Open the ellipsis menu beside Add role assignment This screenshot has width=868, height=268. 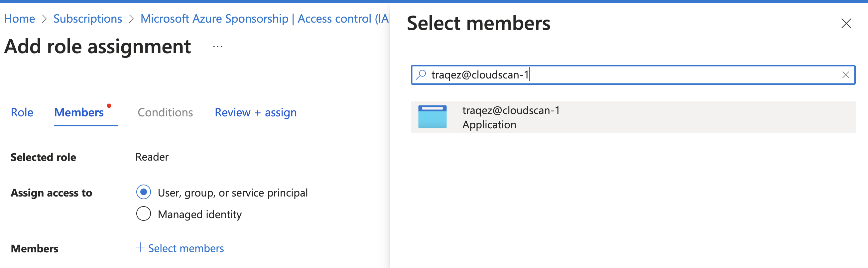(217, 47)
